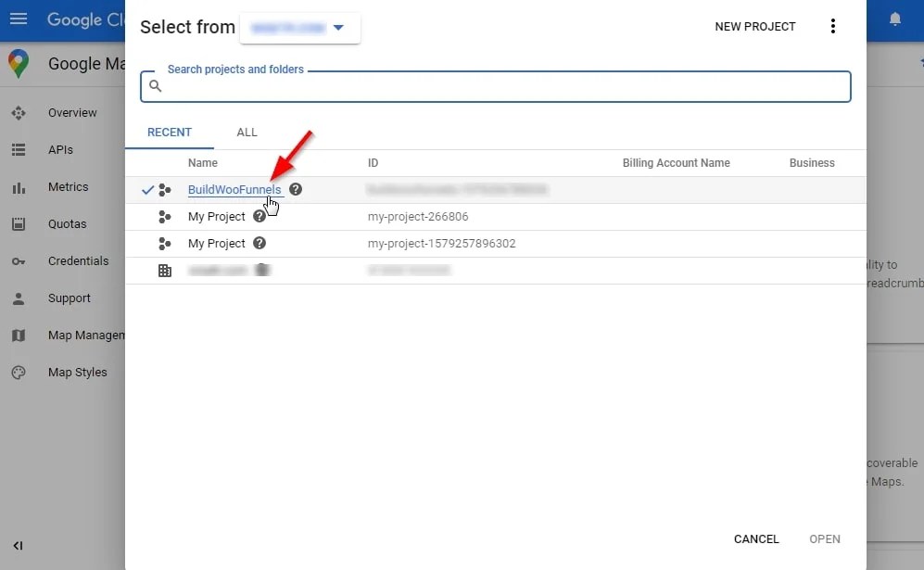Collapse the left sidebar
The width and height of the screenshot is (924, 570).
tap(18, 546)
